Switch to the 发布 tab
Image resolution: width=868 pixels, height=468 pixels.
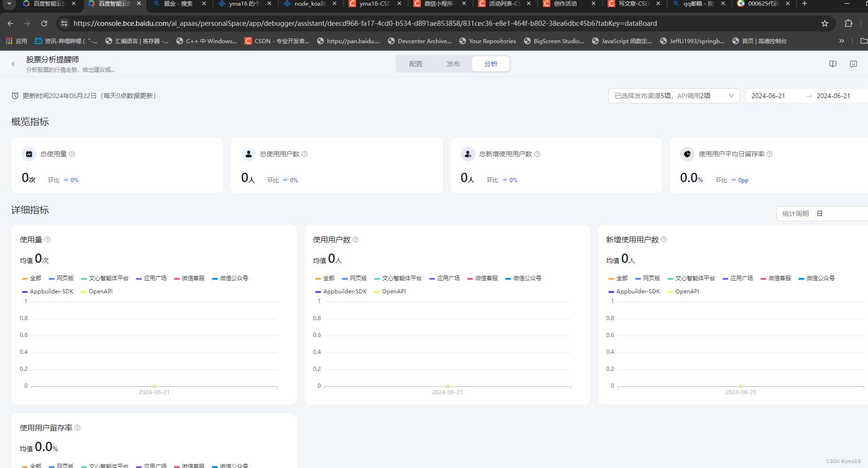click(x=453, y=63)
